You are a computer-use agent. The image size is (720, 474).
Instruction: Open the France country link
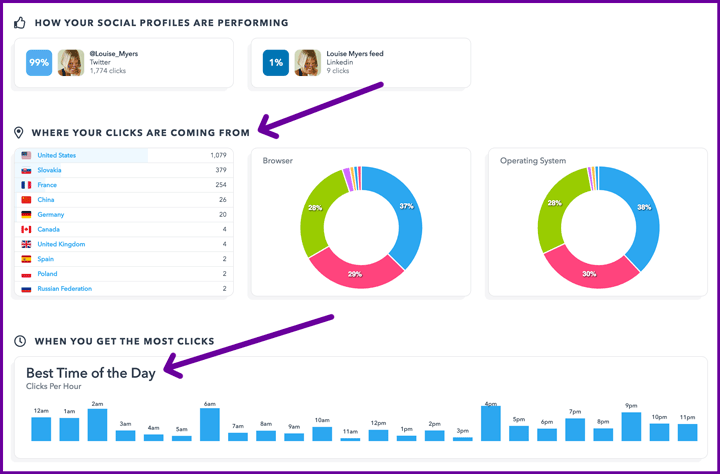47,185
